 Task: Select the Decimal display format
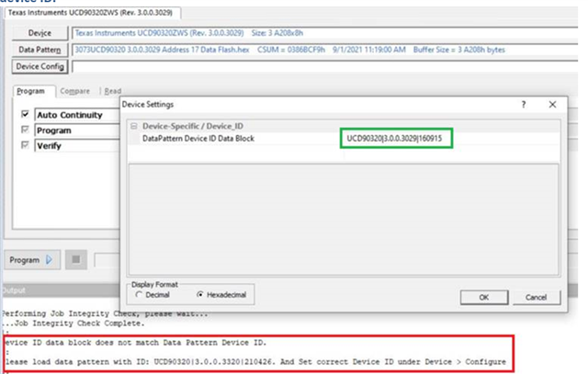click(x=153, y=295)
